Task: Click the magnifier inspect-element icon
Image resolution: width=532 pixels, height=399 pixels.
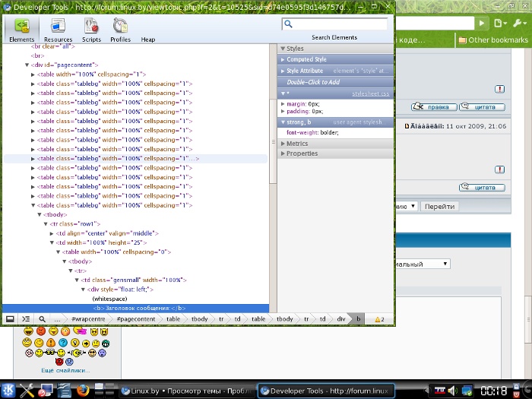Action: coord(42,319)
